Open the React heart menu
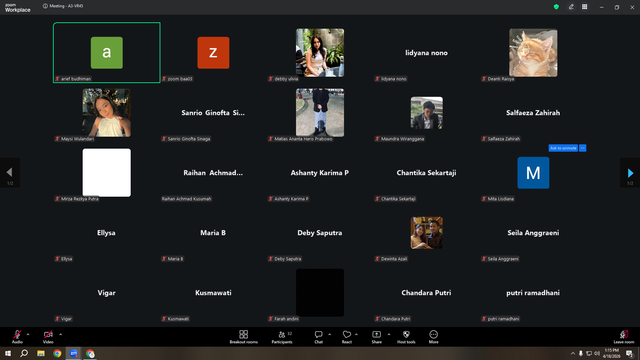640x360 pixels. pos(347,337)
